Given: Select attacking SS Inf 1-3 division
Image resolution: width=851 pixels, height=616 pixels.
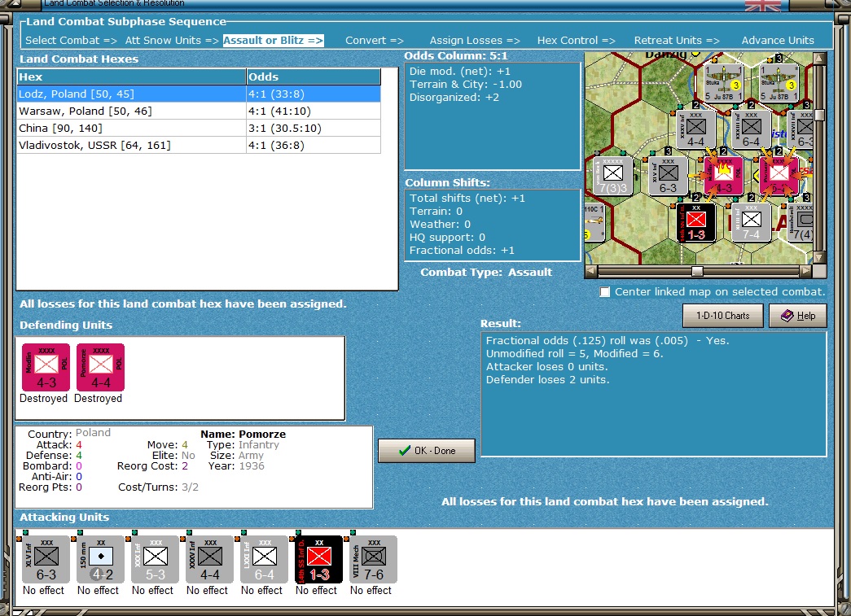Looking at the screenshot, I should [x=319, y=560].
